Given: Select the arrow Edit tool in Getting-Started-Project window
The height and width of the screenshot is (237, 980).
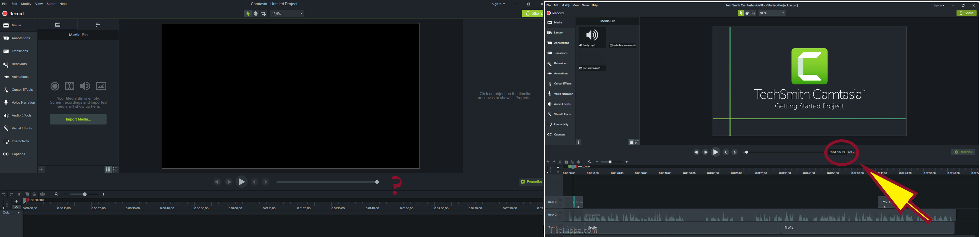Looking at the screenshot, I should 741,13.
